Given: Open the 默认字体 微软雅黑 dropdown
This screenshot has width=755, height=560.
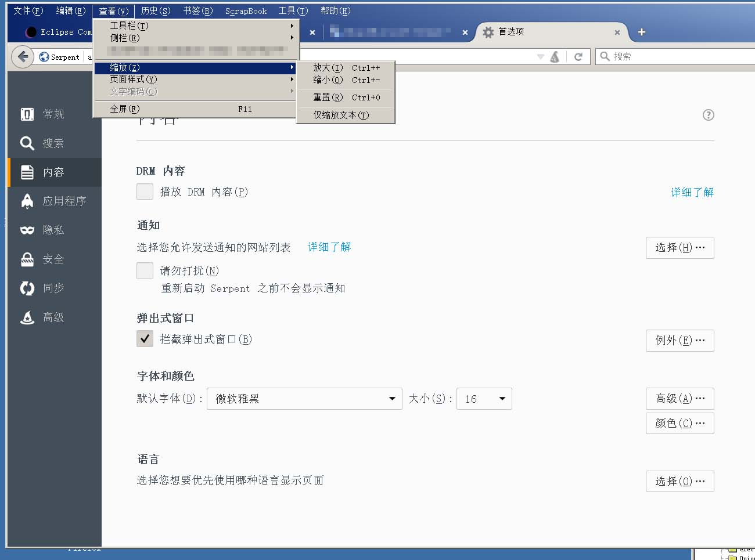Looking at the screenshot, I should pyautogui.click(x=304, y=399).
